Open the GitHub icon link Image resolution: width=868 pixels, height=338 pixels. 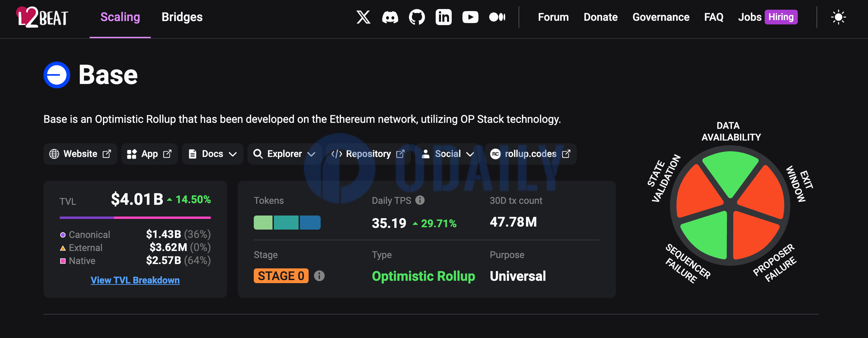[x=417, y=17]
